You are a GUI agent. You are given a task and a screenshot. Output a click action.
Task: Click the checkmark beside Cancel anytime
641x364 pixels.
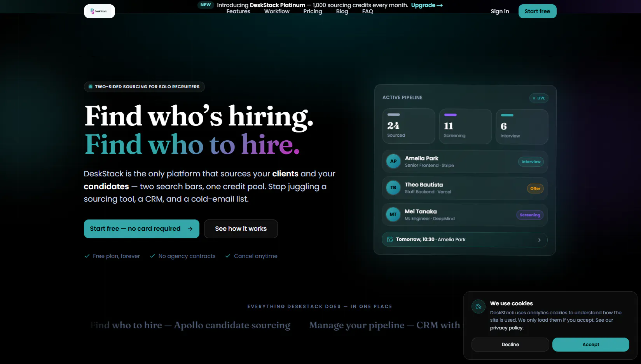pos(228,256)
